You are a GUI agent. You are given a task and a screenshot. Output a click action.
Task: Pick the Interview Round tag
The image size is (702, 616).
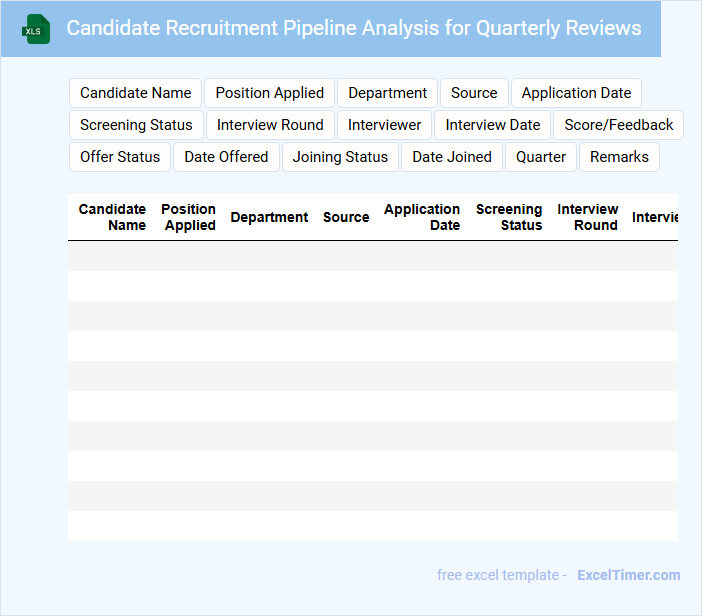pos(270,125)
